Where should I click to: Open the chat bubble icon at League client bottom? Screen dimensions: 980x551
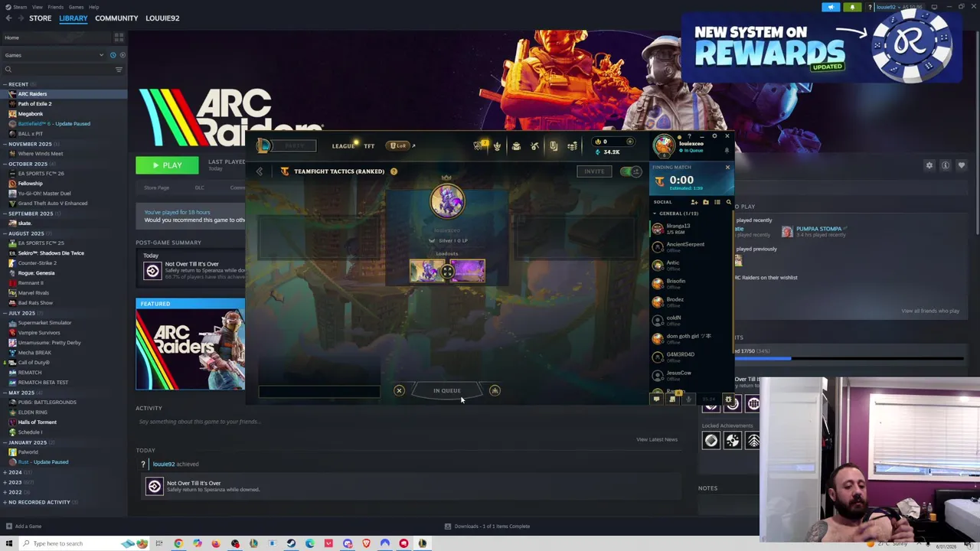(656, 399)
